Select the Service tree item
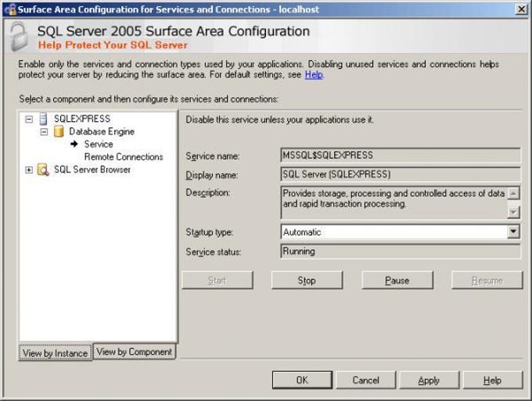The image size is (532, 401). click(x=99, y=144)
